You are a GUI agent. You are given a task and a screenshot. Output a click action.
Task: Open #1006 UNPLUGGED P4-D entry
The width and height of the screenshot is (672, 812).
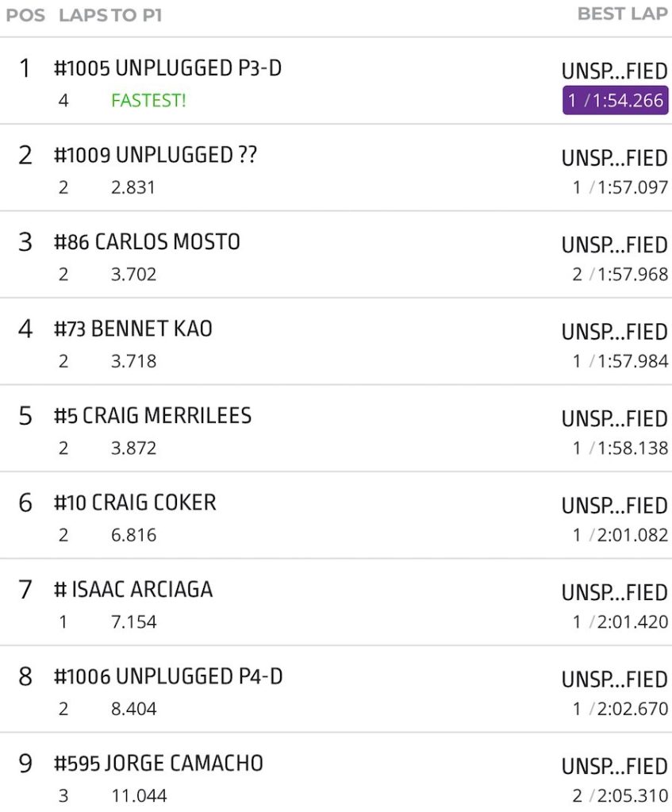pos(168,676)
